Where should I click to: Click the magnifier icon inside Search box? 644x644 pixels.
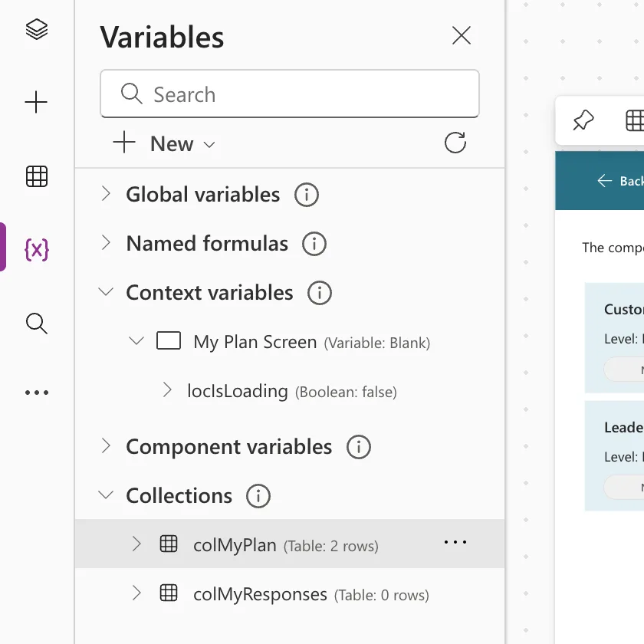click(x=131, y=94)
